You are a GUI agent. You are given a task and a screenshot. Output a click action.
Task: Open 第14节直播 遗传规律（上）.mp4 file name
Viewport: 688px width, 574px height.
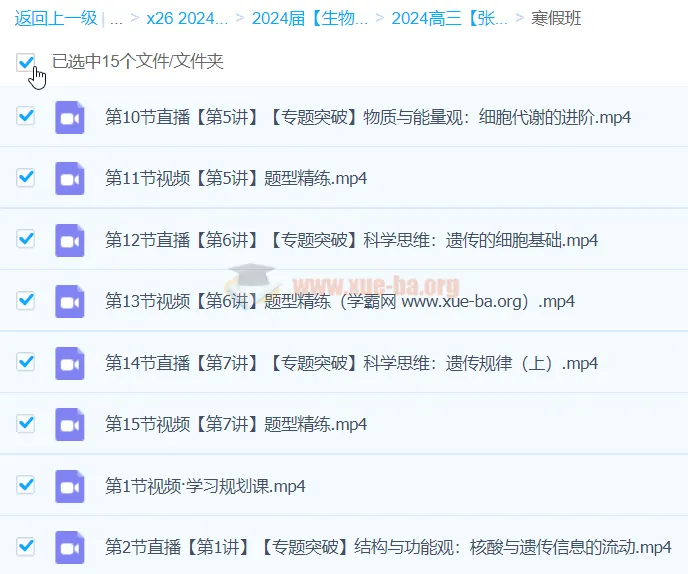pyautogui.click(x=351, y=363)
